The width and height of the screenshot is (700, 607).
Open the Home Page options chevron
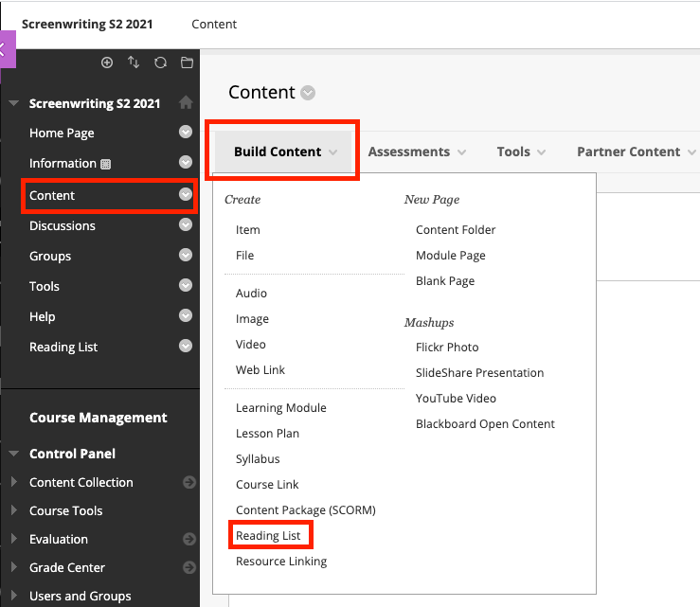pyautogui.click(x=186, y=133)
